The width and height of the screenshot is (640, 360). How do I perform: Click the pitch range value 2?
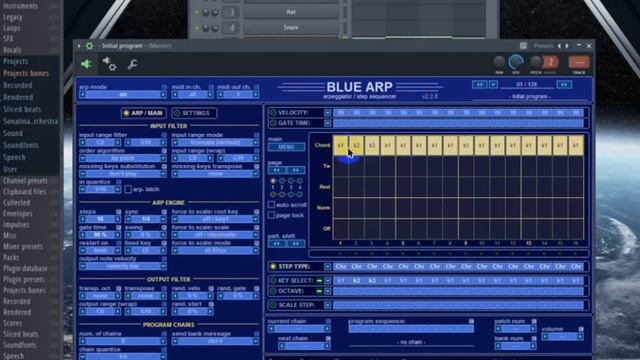click(551, 62)
